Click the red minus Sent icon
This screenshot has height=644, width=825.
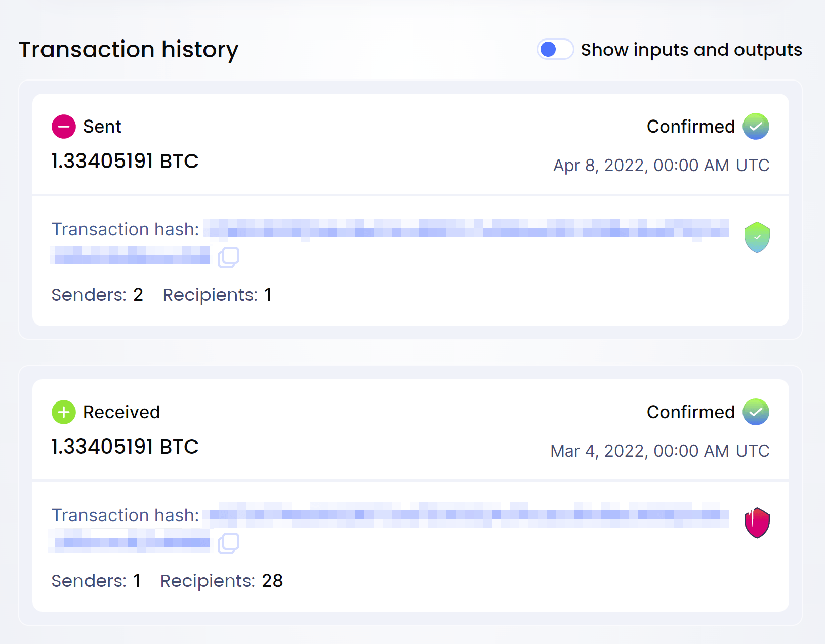[x=64, y=127]
